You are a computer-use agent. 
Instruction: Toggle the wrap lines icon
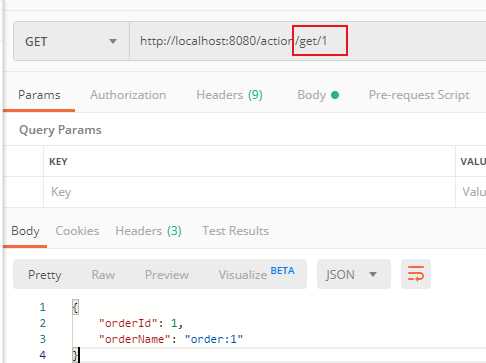[x=416, y=274]
